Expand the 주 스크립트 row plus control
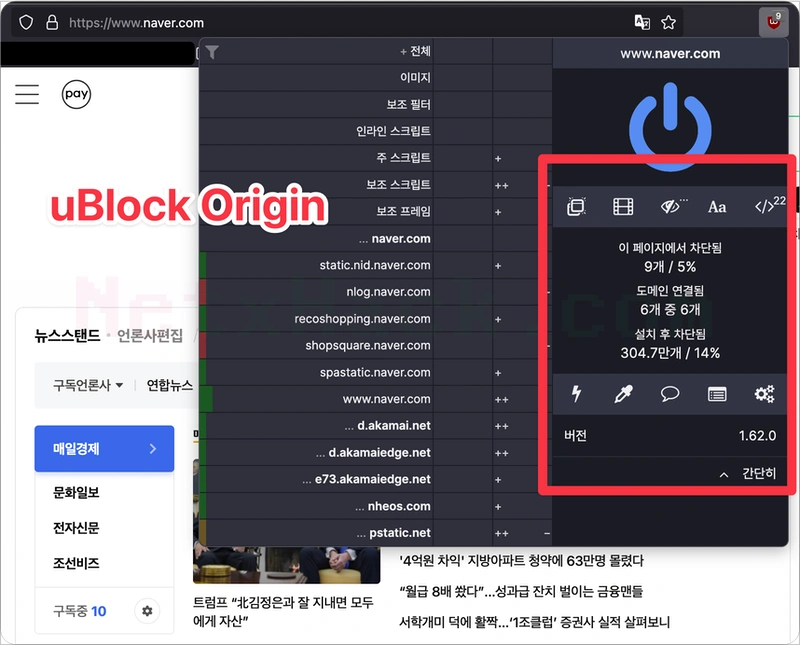The image size is (800, 645). [x=497, y=157]
